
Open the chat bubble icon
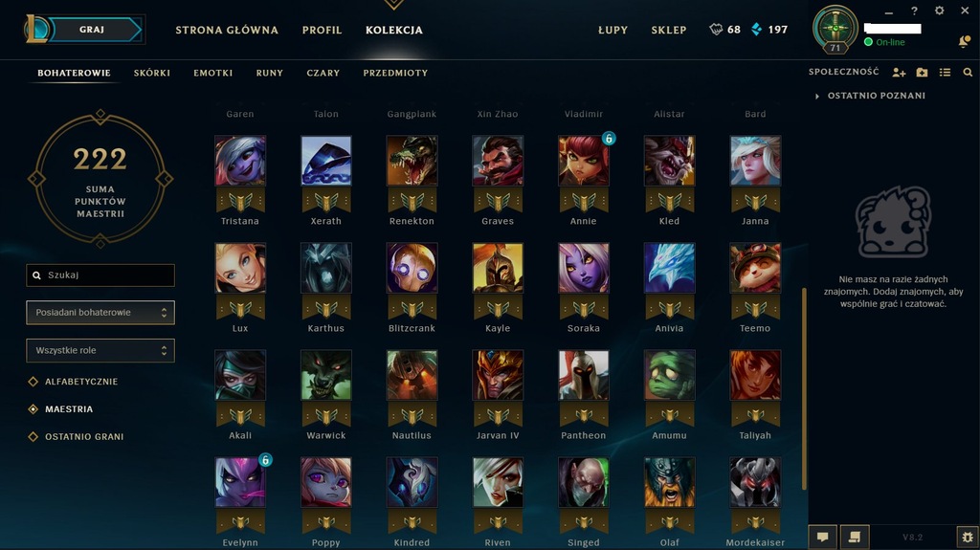[x=822, y=537]
